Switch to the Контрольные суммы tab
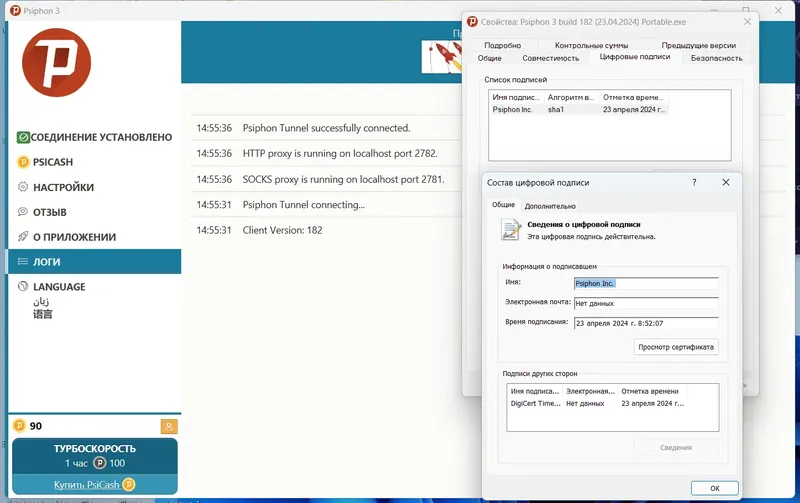 tap(591, 45)
